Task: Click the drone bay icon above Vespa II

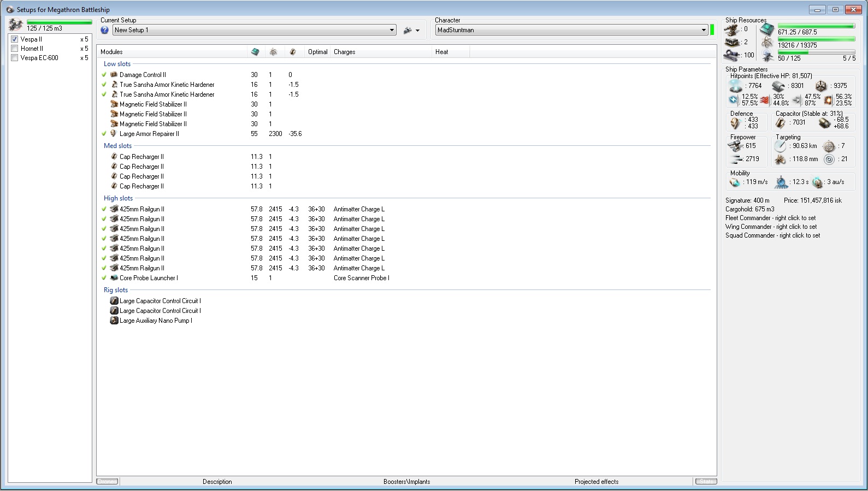Action: pos(16,25)
